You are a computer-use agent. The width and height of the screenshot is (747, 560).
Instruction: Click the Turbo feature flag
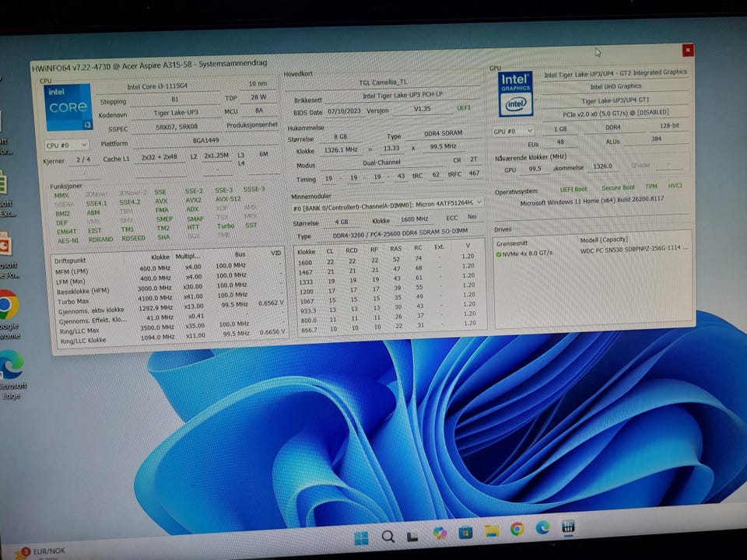coord(226,226)
